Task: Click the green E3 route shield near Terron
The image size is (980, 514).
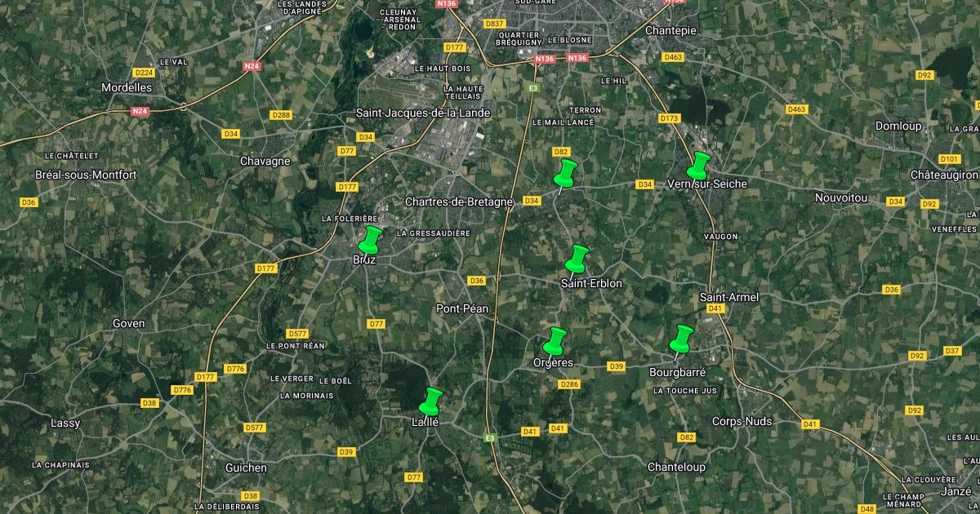Action: click(533, 87)
